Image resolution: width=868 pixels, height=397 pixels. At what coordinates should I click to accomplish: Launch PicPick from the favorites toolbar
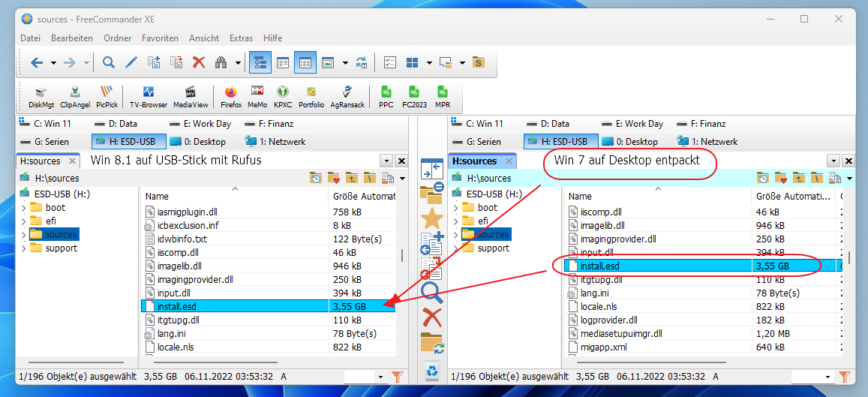(x=107, y=98)
